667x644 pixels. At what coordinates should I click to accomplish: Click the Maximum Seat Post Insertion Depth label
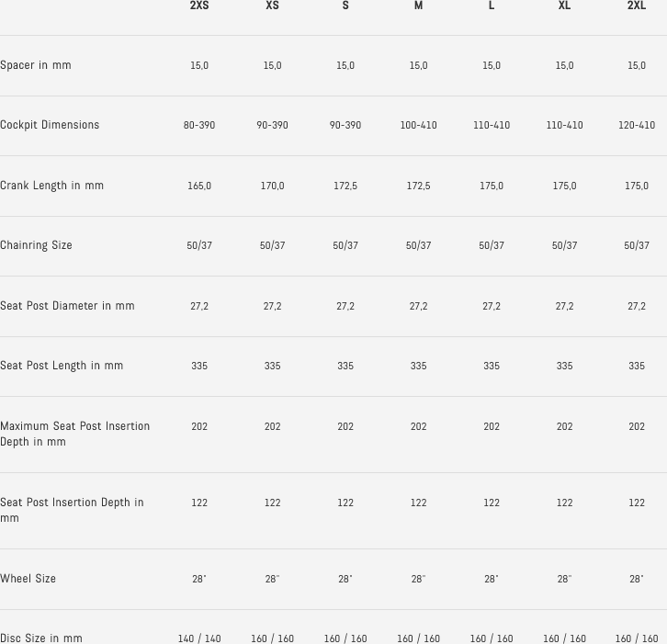click(74, 434)
